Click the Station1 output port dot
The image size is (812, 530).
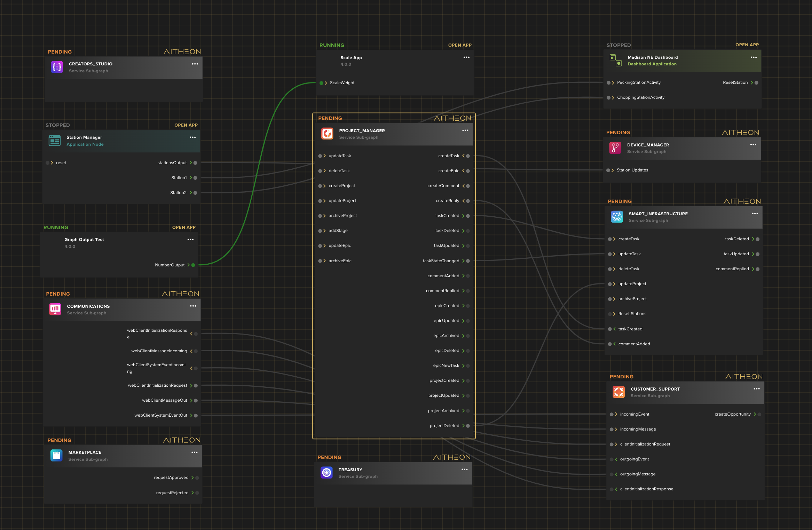pos(195,178)
